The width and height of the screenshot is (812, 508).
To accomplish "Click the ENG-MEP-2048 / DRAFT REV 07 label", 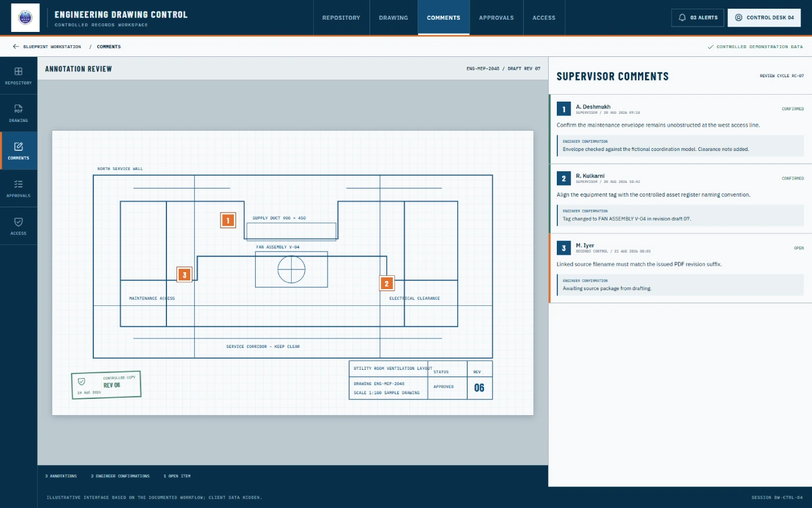I will click(x=503, y=69).
